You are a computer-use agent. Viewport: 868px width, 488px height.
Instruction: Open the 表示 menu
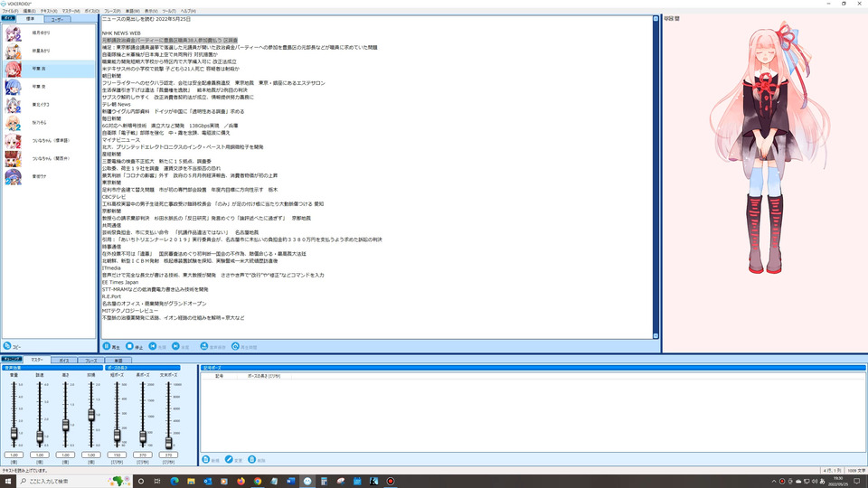click(x=151, y=11)
